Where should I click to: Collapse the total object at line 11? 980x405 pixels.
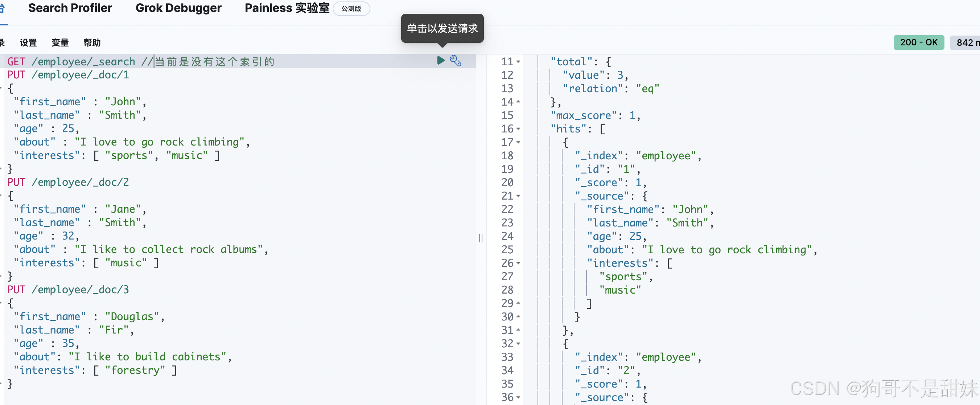[518, 62]
